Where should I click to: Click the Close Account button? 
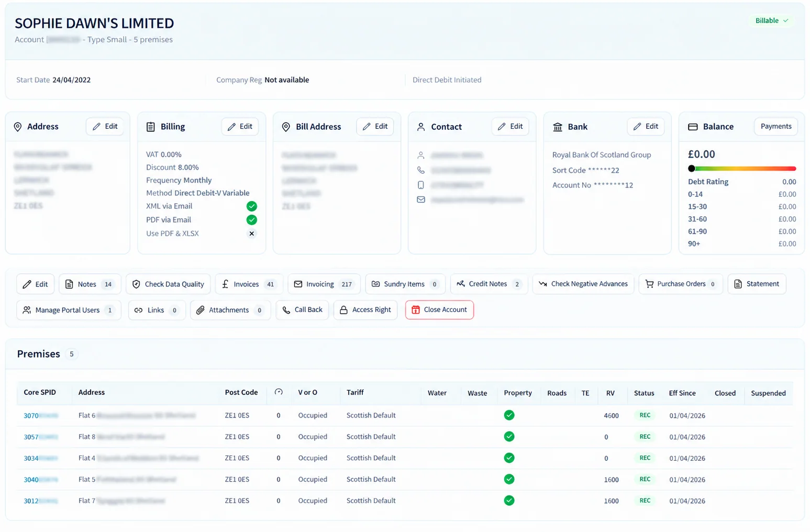439,310
